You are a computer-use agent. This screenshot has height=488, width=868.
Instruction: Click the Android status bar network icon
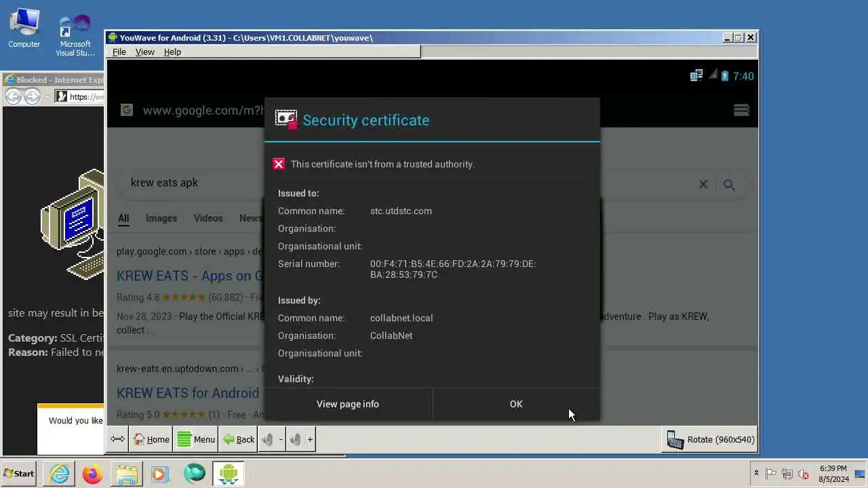pyautogui.click(x=696, y=76)
